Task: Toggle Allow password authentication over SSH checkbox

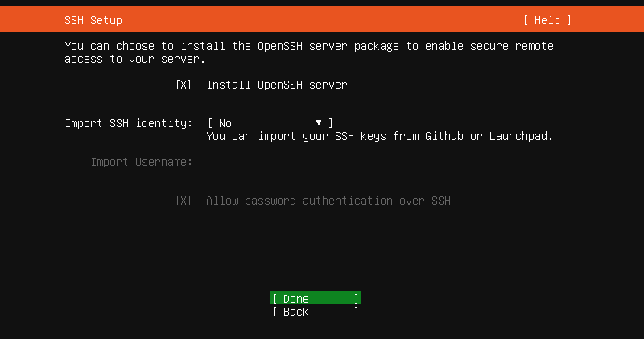Action: tap(184, 201)
